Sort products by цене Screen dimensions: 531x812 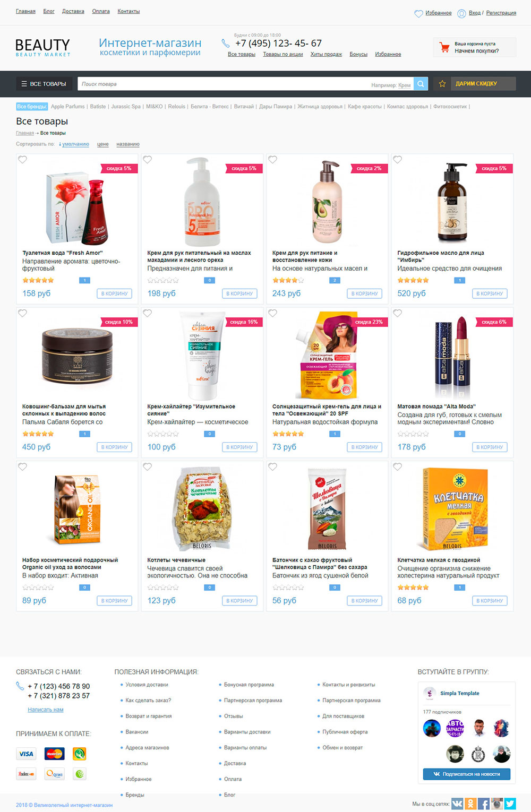click(x=103, y=144)
